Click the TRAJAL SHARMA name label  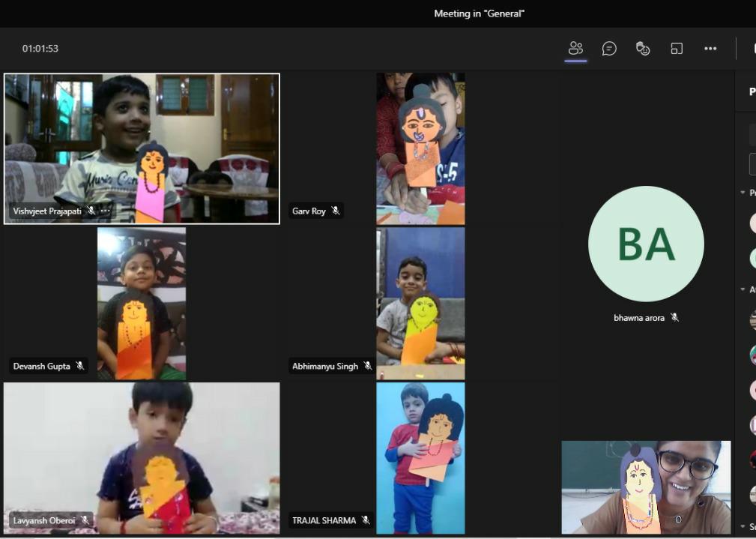point(324,520)
